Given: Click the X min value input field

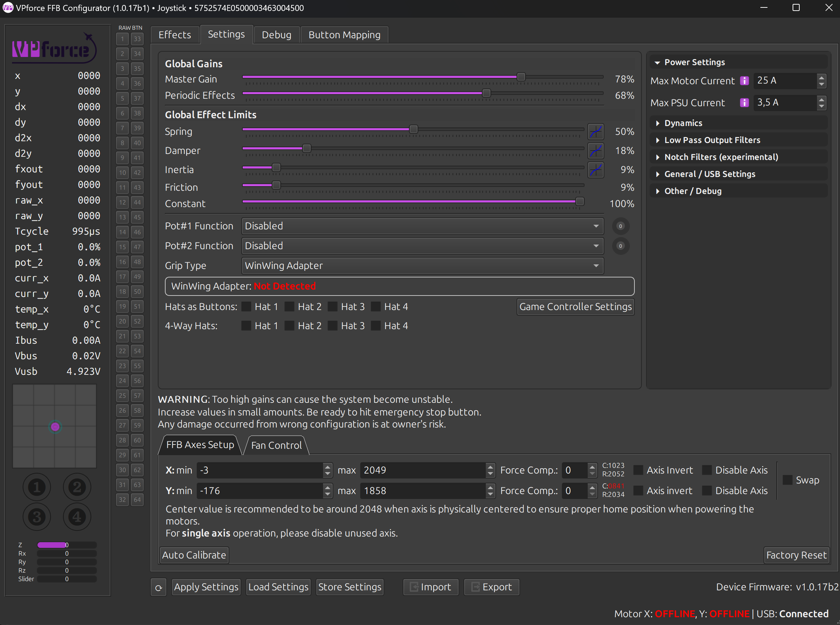Looking at the screenshot, I should pyautogui.click(x=259, y=470).
